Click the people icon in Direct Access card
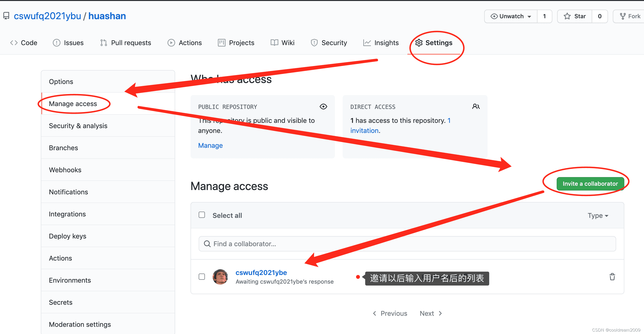The width and height of the screenshot is (644, 334). click(476, 107)
